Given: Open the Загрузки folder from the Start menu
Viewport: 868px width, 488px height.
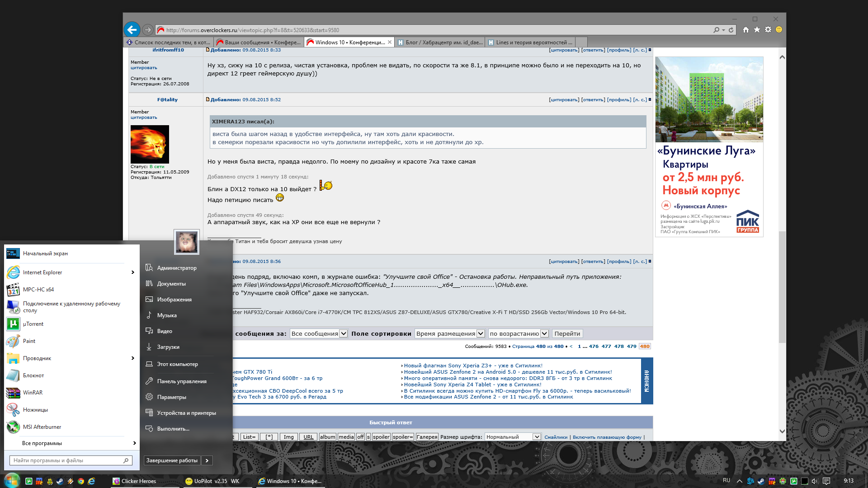Looking at the screenshot, I should point(168,347).
